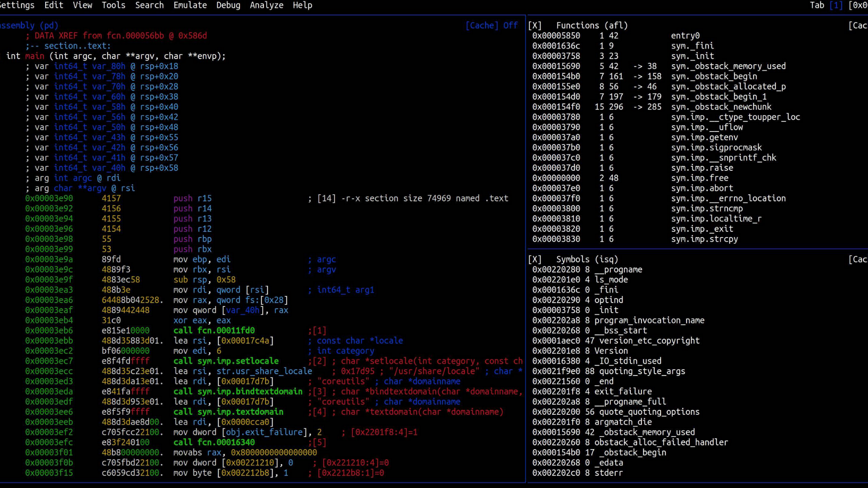Select ls_mode symbol

point(611,279)
